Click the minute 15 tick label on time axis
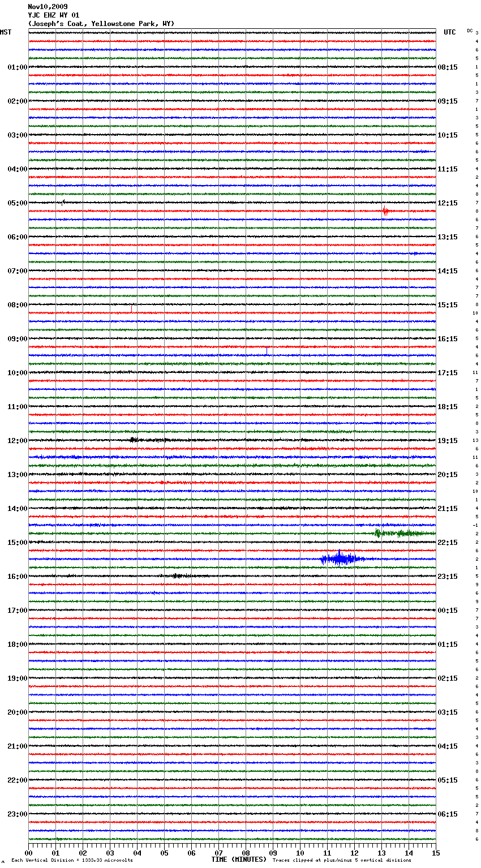Viewport: 481px width, 868px height. click(x=436, y=853)
